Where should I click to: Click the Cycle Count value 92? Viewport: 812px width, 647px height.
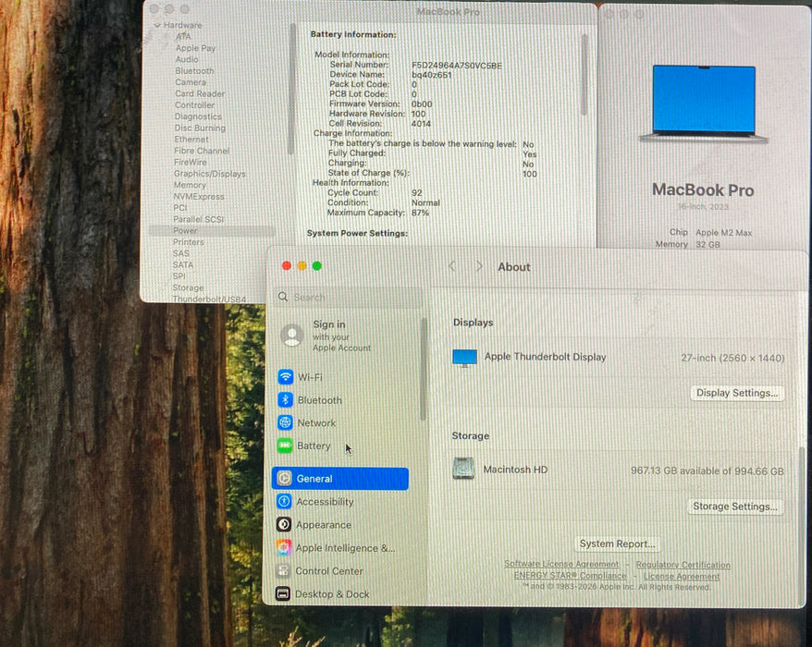[416, 192]
